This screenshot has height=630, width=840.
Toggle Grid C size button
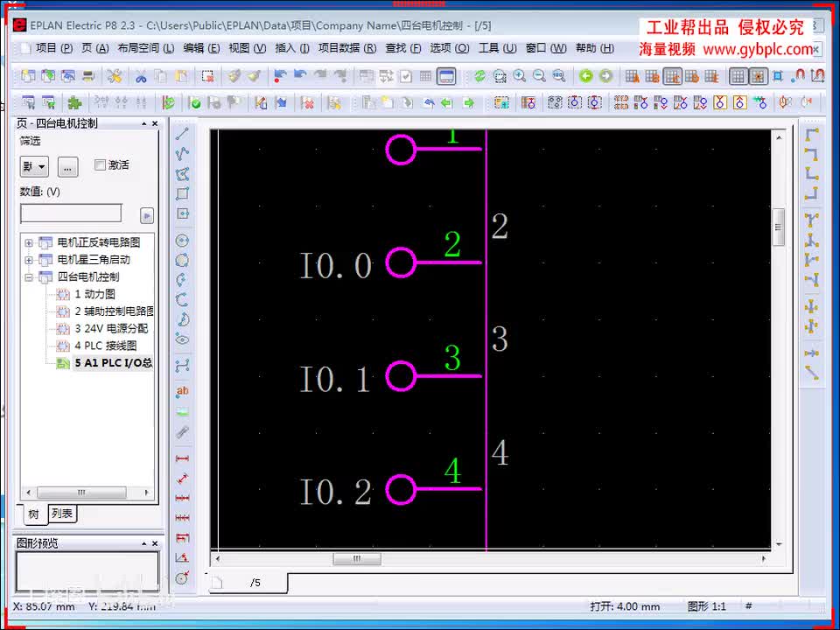tap(672, 77)
